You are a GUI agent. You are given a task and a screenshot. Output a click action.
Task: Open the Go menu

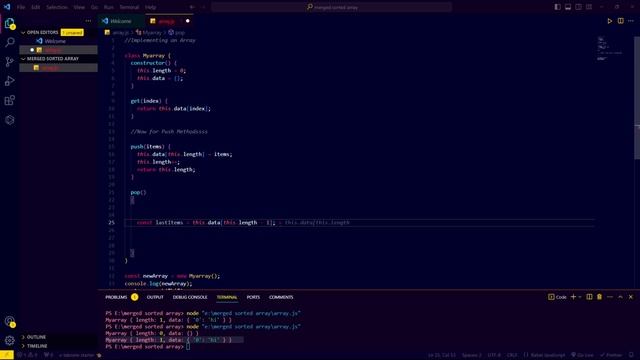(x=94, y=7)
